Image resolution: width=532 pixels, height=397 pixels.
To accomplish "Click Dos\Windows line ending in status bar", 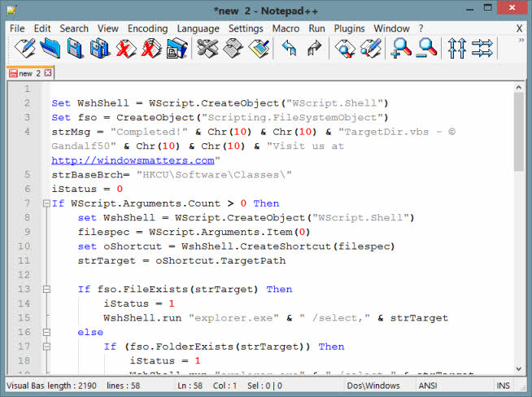I will tap(373, 386).
